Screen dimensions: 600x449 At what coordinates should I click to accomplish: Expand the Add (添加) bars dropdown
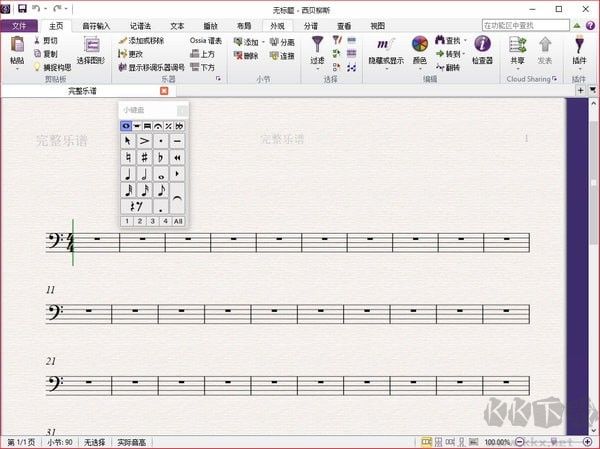(263, 43)
